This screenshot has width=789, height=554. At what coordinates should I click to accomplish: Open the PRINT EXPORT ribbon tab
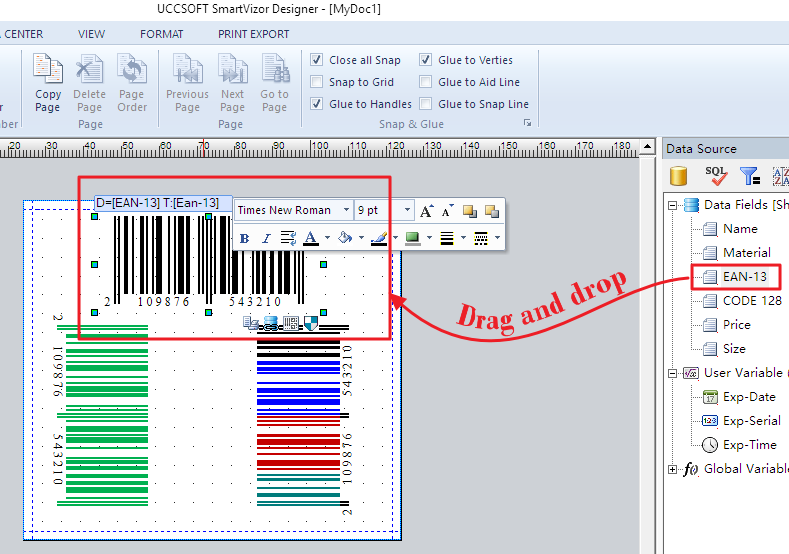(254, 34)
